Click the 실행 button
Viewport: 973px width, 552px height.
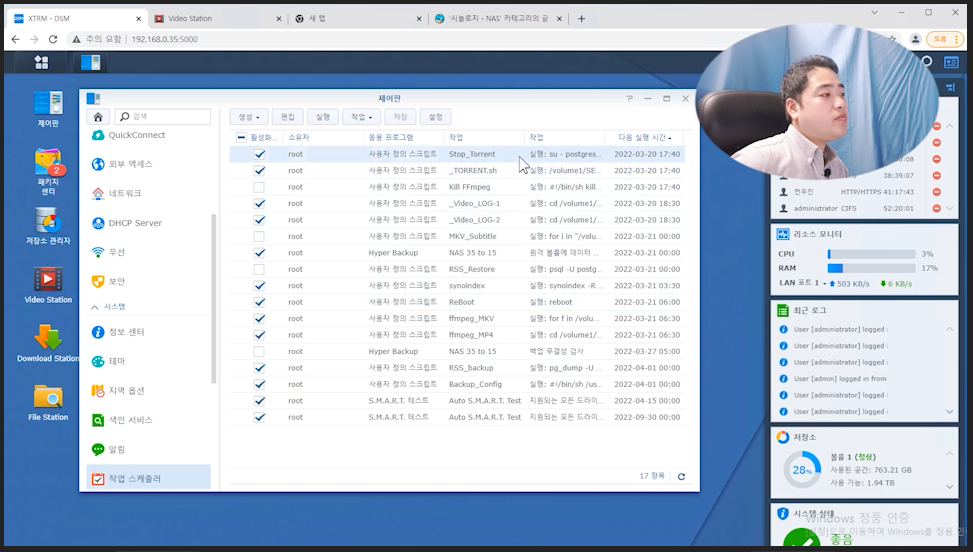click(323, 117)
